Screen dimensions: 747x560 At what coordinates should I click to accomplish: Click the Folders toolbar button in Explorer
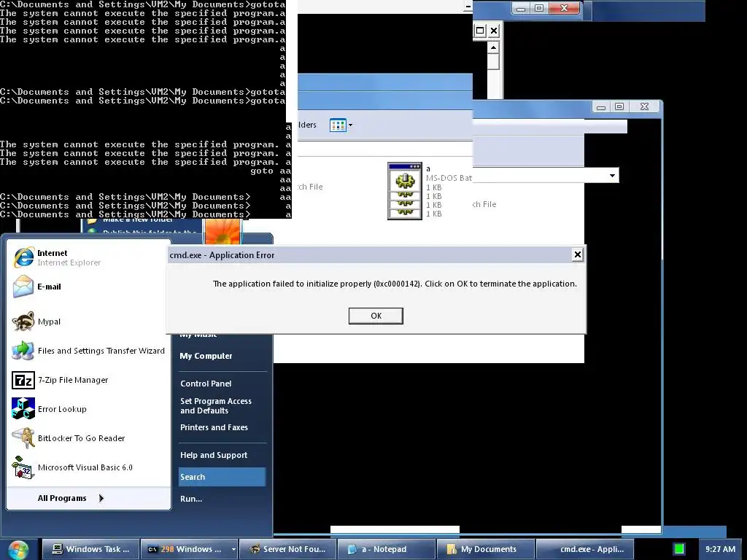(307, 125)
